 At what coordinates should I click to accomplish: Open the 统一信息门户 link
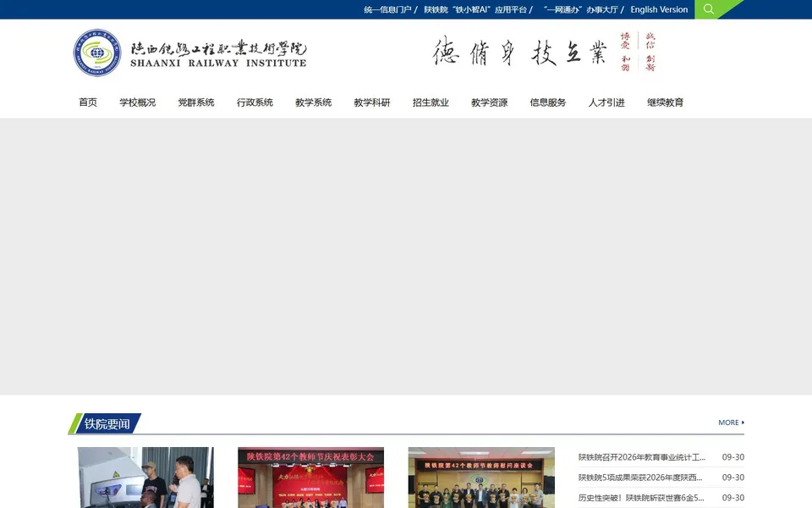point(387,9)
